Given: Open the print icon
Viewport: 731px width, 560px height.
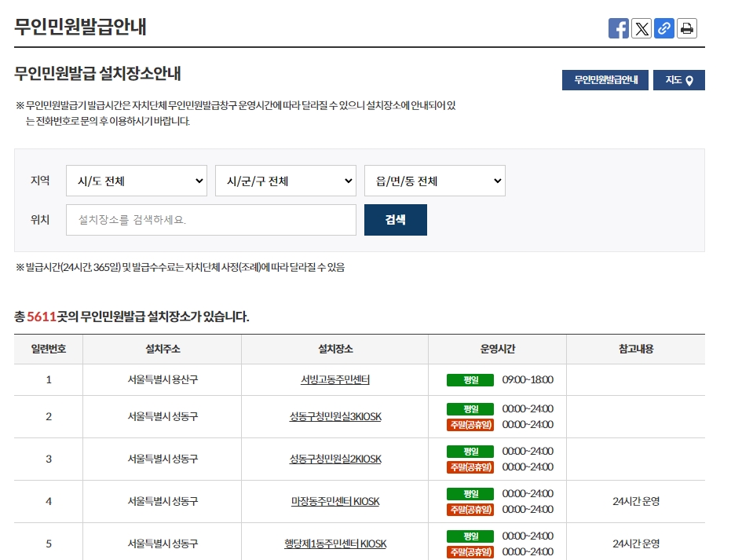Looking at the screenshot, I should (x=687, y=28).
